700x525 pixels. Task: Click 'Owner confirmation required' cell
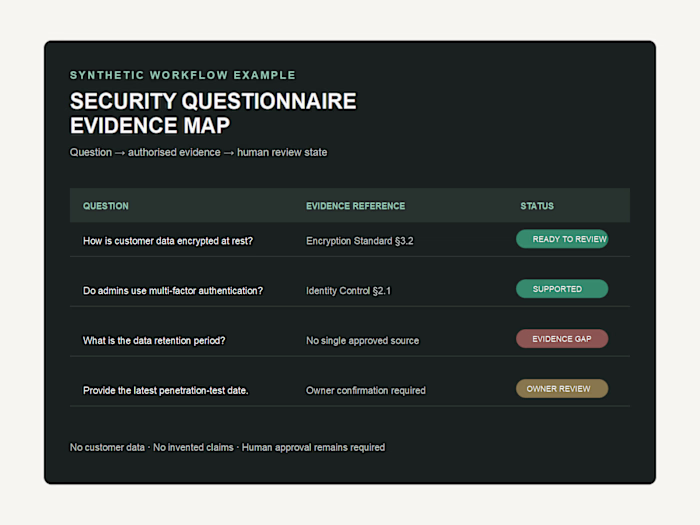[366, 391]
